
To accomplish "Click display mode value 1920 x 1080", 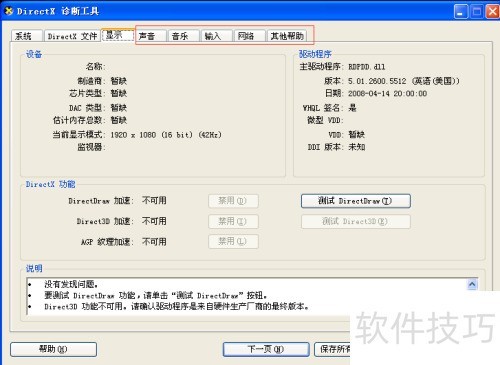I will coord(166,135).
